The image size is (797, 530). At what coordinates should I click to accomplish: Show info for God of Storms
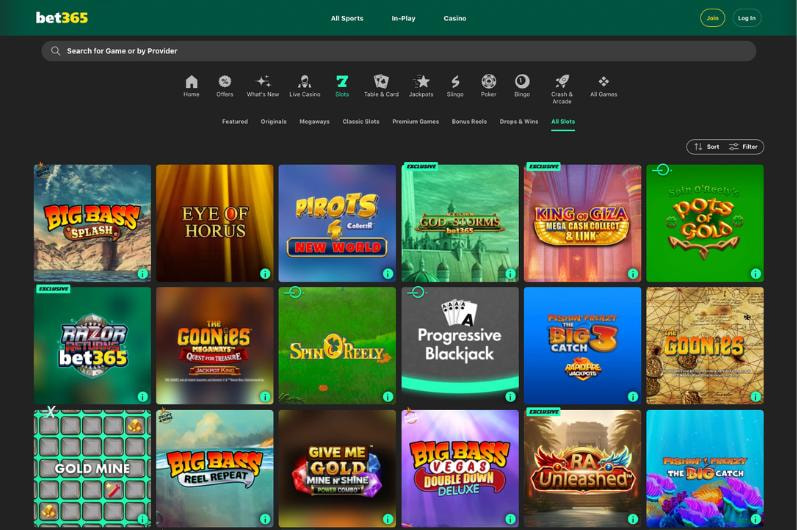[510, 274]
